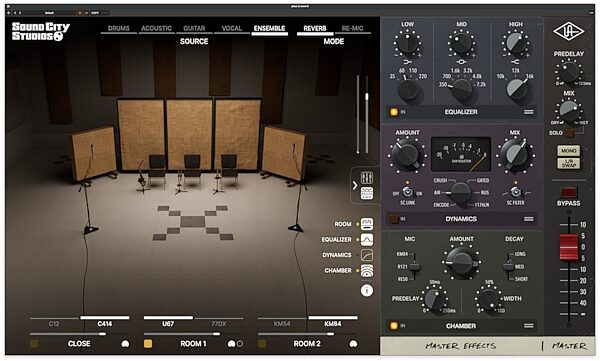
Task: Click the high shelf filter shape icon
Action: 515,62
